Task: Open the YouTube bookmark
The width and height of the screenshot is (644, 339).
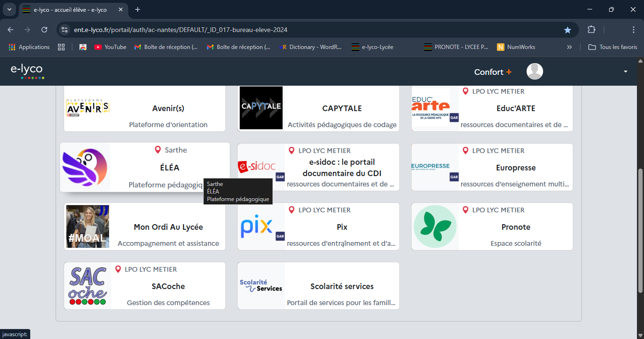Action: (x=110, y=47)
